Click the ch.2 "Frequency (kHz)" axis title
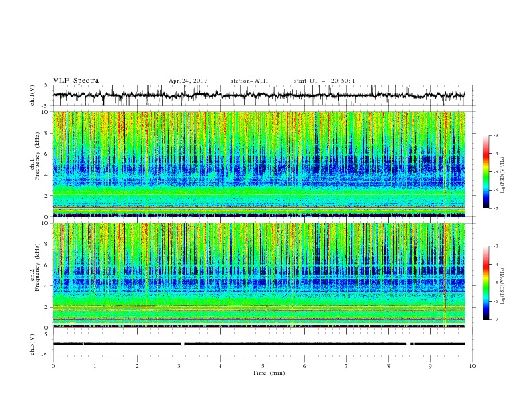532x411 pixels. (37, 267)
